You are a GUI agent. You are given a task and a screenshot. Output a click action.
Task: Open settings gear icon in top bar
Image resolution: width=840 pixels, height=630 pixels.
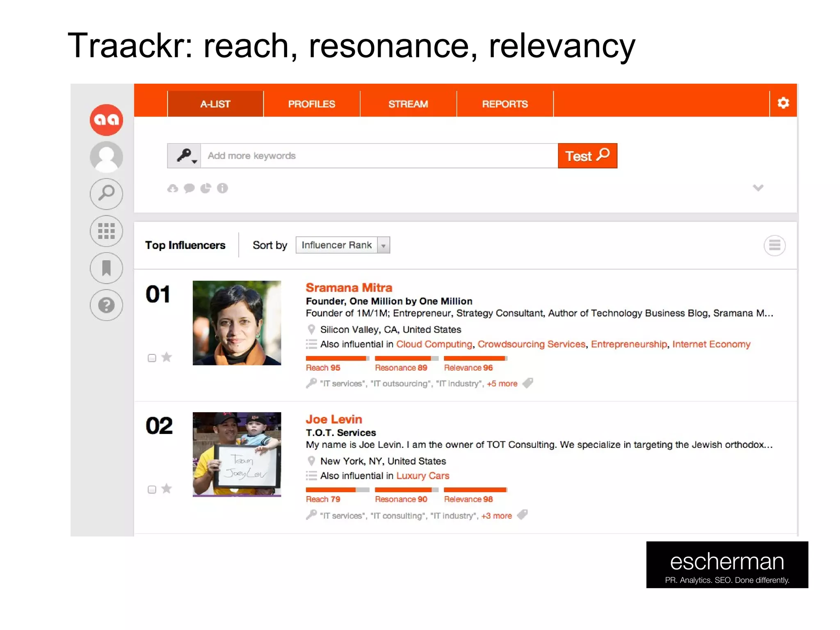point(783,103)
